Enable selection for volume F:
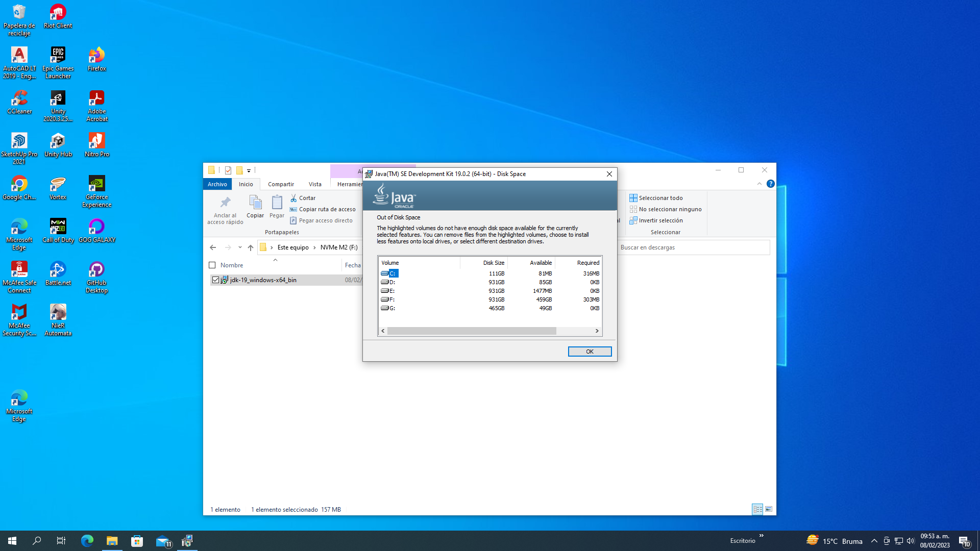Viewport: 980px width, 551px height. pos(390,298)
